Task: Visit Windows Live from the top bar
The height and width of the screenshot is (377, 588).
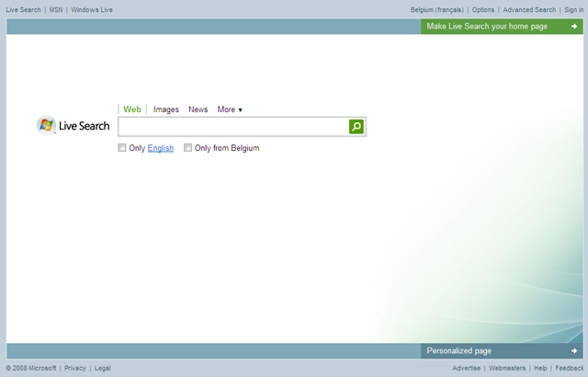Action: click(x=92, y=9)
